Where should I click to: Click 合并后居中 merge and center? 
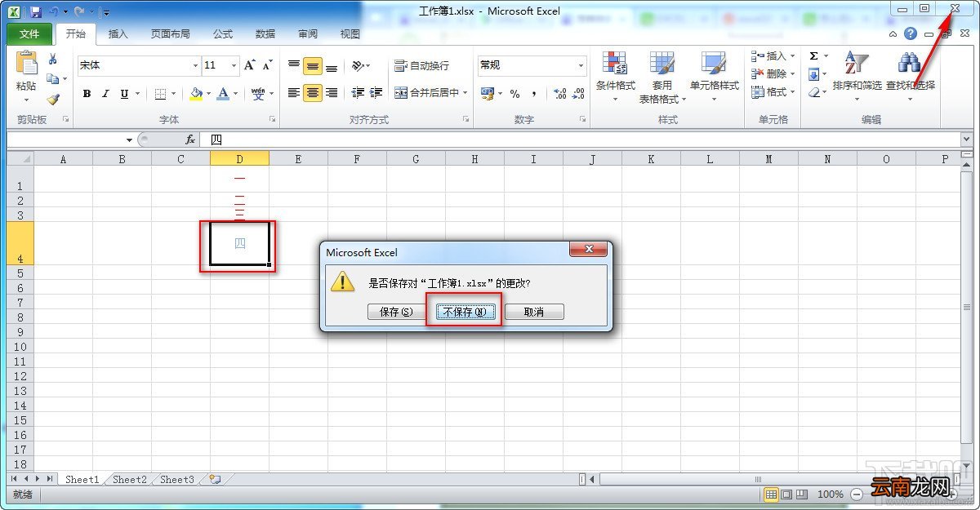430,93
